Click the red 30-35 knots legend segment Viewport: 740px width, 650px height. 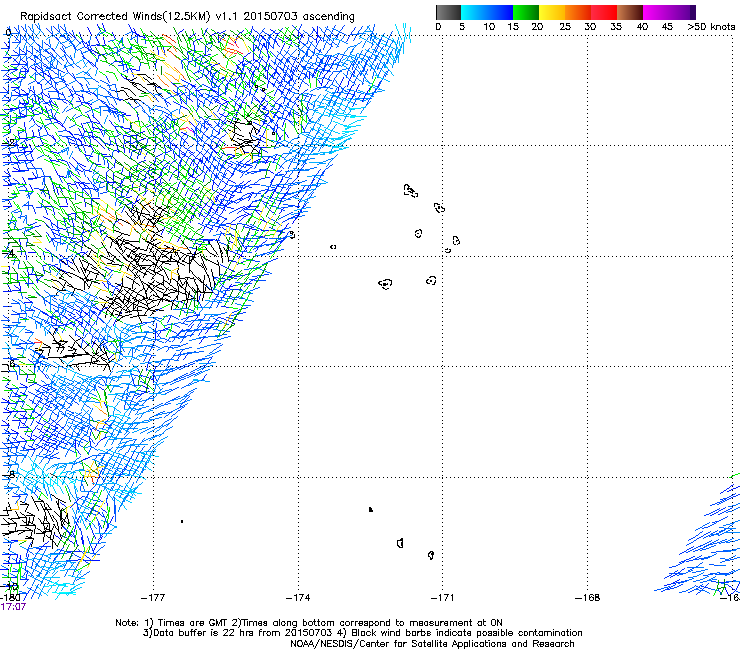coord(604,12)
